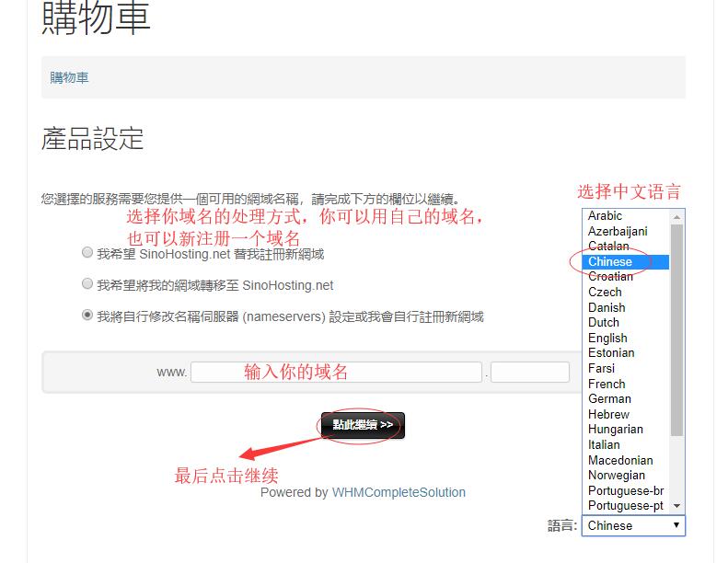
Task: Select radio '將我的網域轉移至 SinoHosting.net'
Action: [x=87, y=283]
